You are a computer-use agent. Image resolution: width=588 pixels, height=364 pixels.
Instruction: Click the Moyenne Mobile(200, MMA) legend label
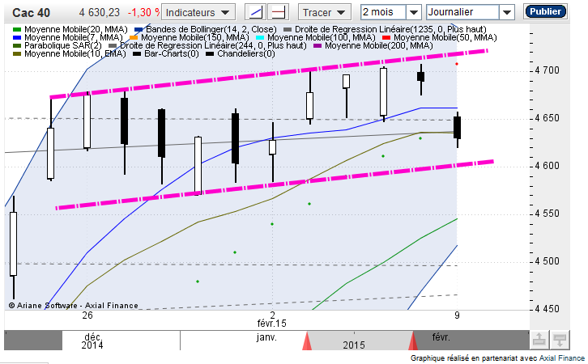379,45
